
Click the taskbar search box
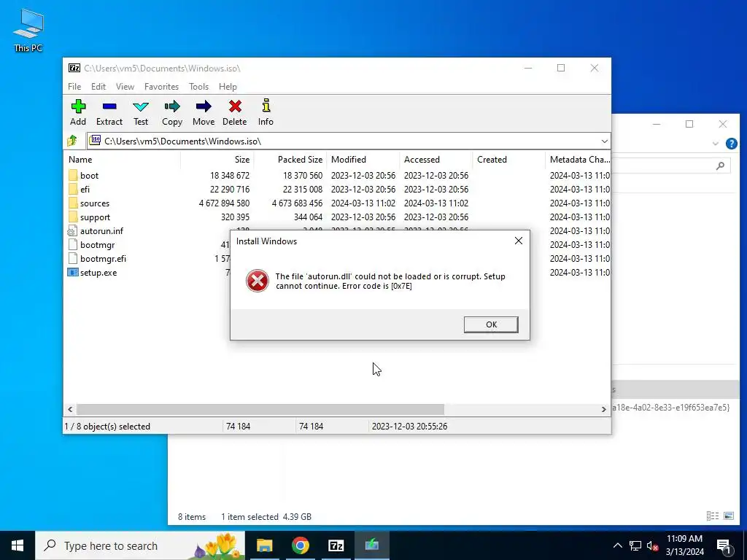(140, 545)
